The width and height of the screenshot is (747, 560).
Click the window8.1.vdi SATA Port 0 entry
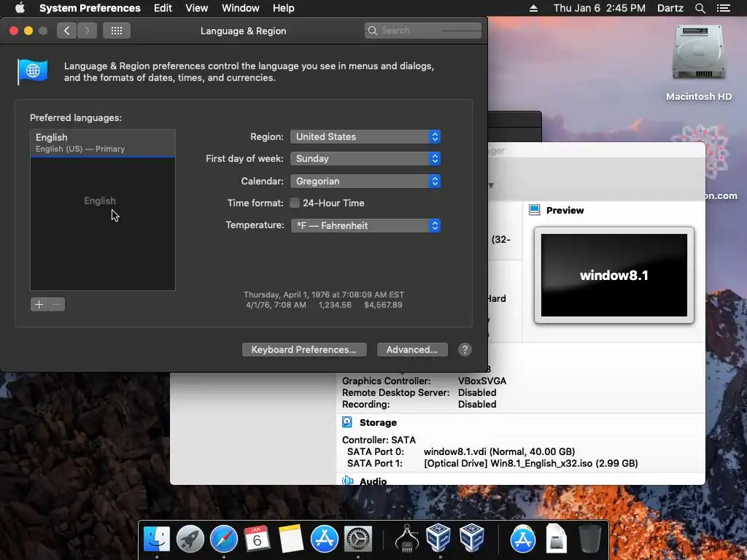(x=499, y=451)
